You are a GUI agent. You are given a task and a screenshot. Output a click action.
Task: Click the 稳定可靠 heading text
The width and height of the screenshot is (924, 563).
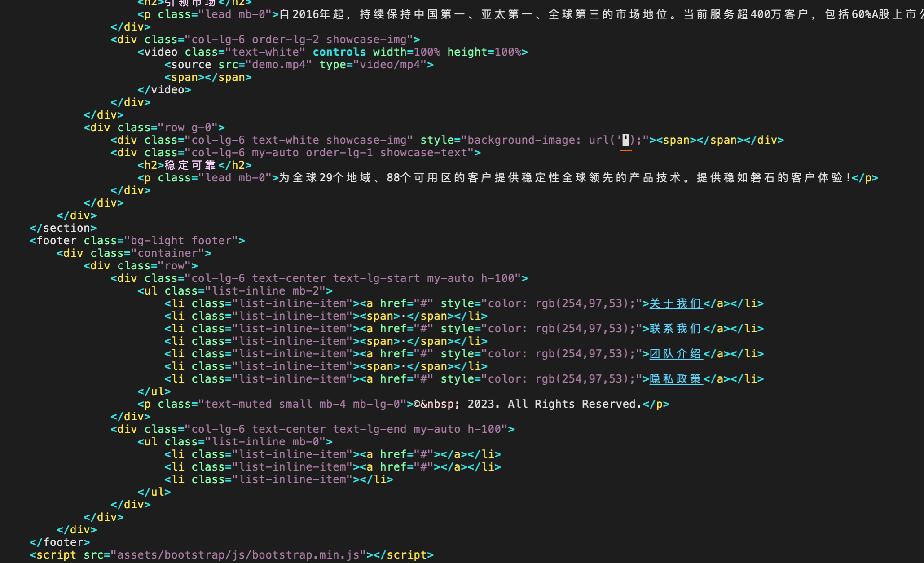tap(190, 165)
